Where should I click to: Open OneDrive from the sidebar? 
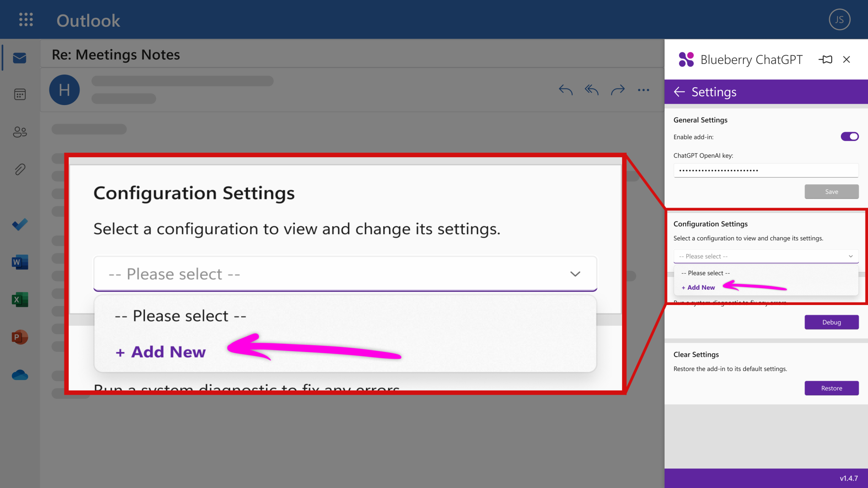click(19, 374)
